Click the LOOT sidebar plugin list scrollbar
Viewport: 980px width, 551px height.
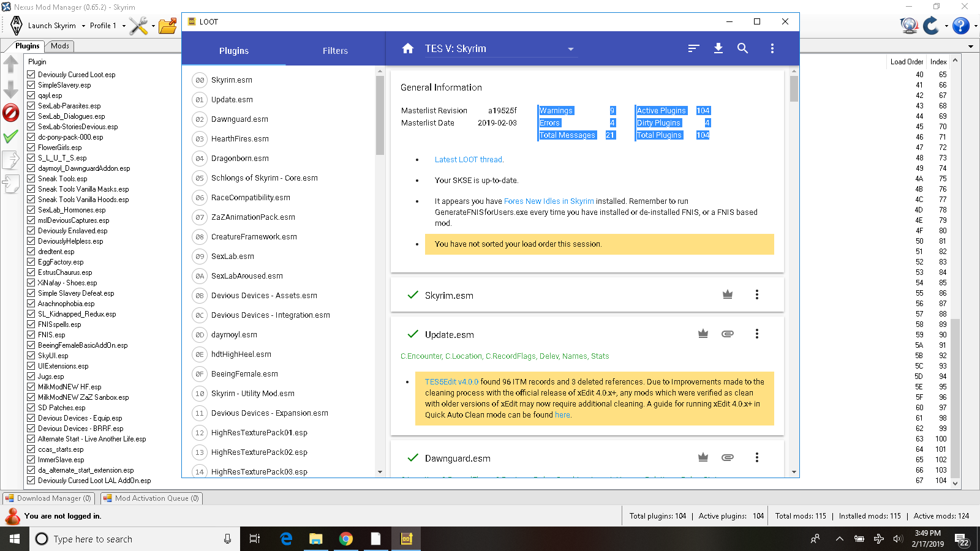click(x=380, y=116)
